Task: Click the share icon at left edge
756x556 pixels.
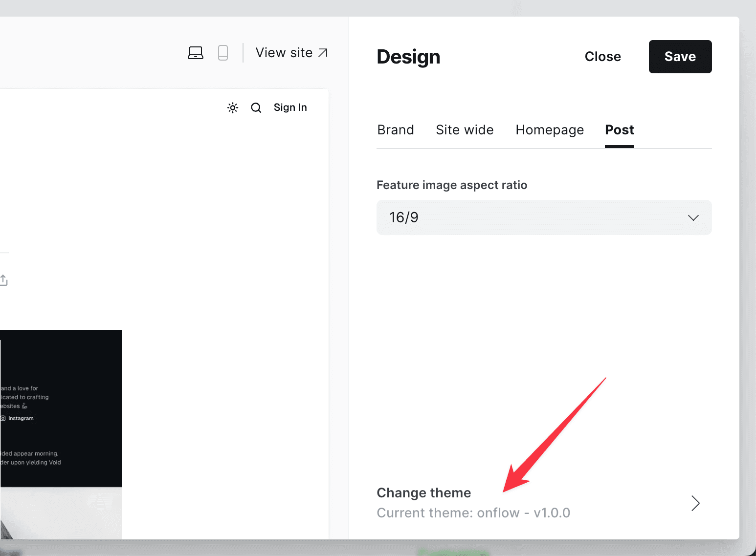Action: (4, 280)
